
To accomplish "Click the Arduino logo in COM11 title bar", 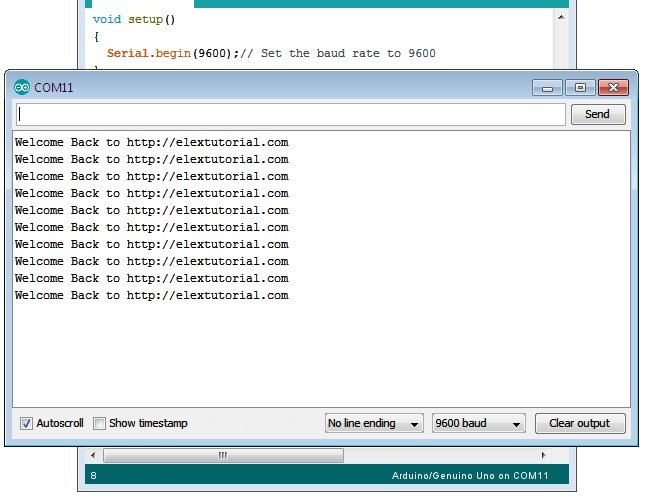I will [x=22, y=88].
